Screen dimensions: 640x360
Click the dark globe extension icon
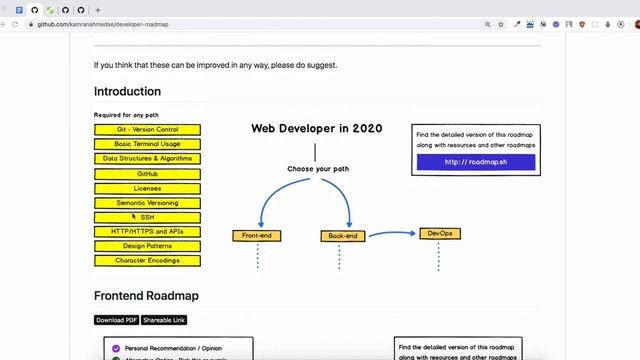(x=543, y=24)
